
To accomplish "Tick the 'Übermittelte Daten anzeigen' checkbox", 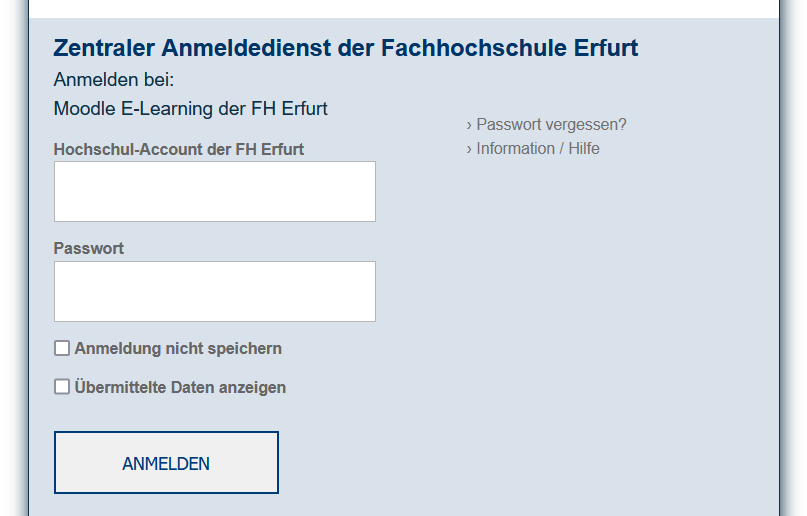I will pyautogui.click(x=62, y=387).
